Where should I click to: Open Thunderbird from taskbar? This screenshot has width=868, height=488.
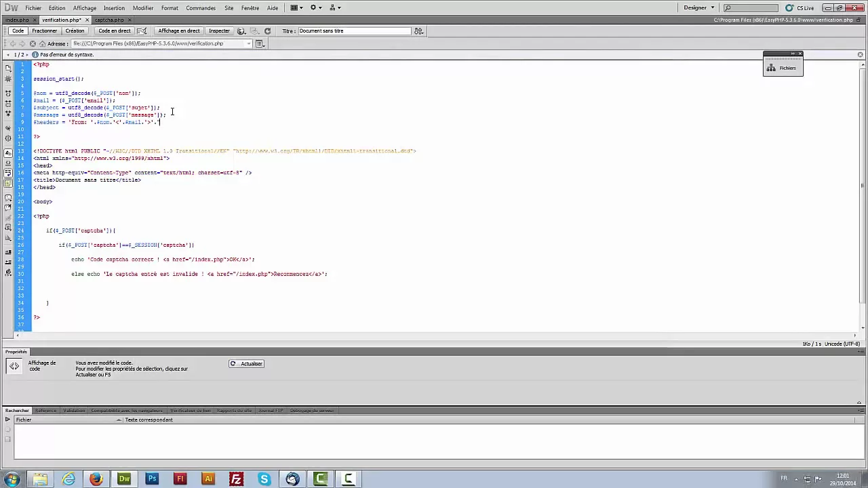coord(292,479)
